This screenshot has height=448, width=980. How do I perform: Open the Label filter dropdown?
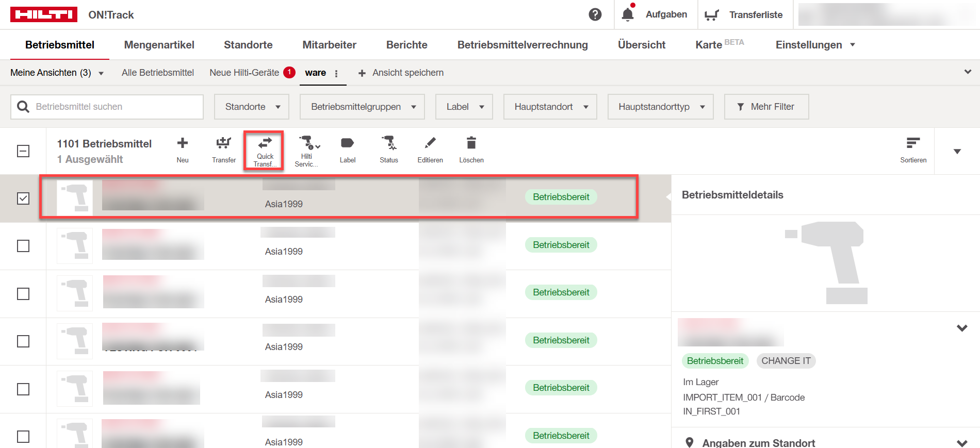click(464, 107)
